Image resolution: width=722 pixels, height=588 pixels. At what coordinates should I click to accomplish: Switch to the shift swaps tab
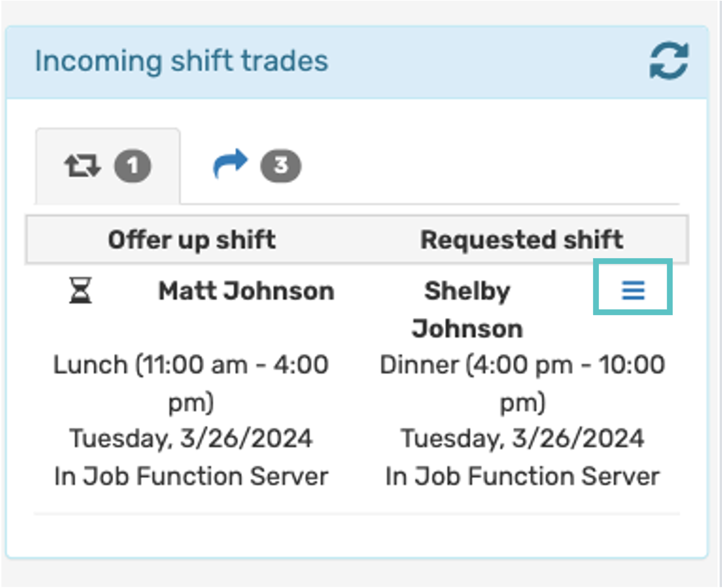(x=108, y=166)
